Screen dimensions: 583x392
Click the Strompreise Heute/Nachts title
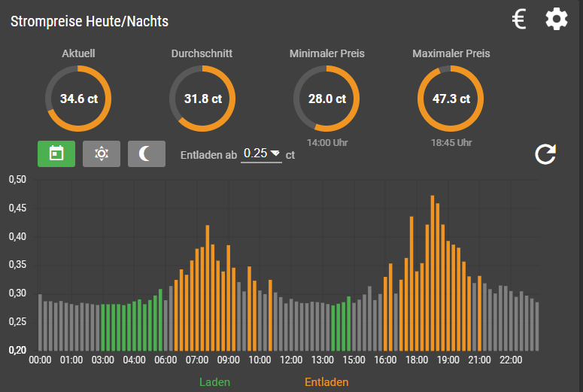(x=90, y=22)
